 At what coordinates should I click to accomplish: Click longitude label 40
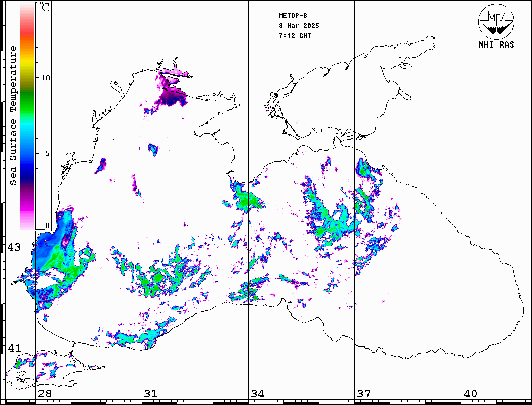[x=470, y=394]
